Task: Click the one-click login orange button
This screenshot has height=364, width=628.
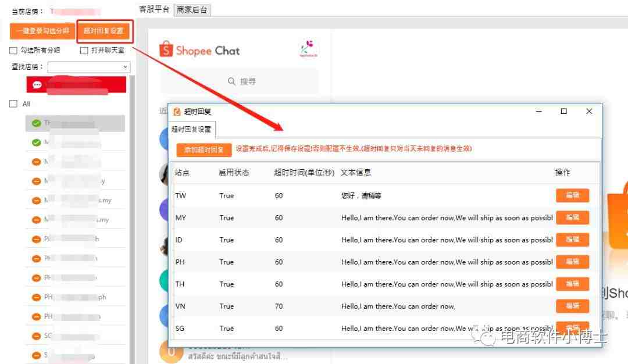Action: point(42,31)
